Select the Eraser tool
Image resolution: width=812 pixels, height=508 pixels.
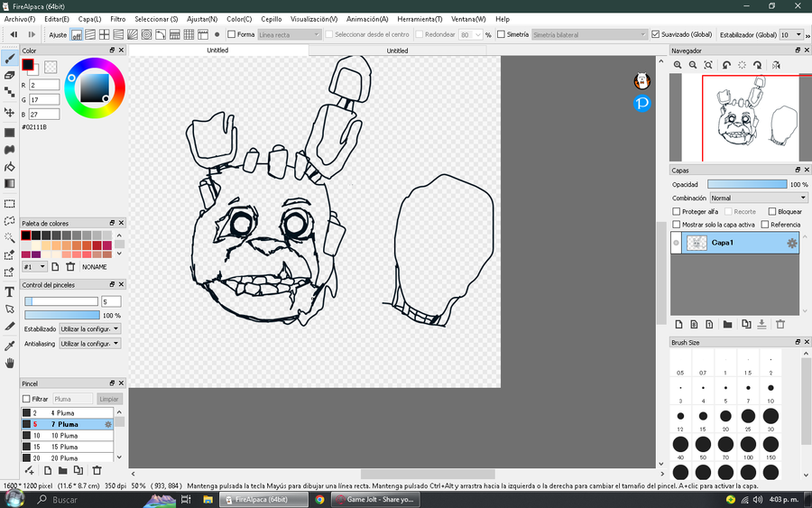[x=9, y=75]
